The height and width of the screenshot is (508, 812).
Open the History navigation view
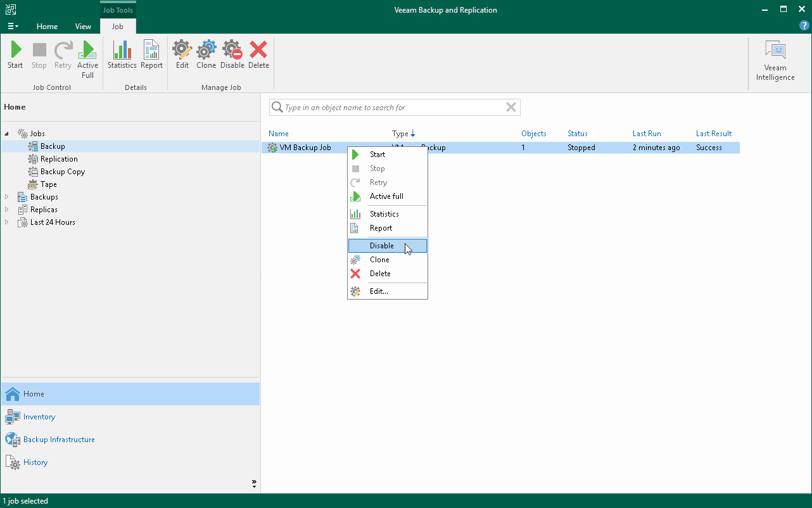pyautogui.click(x=130, y=462)
